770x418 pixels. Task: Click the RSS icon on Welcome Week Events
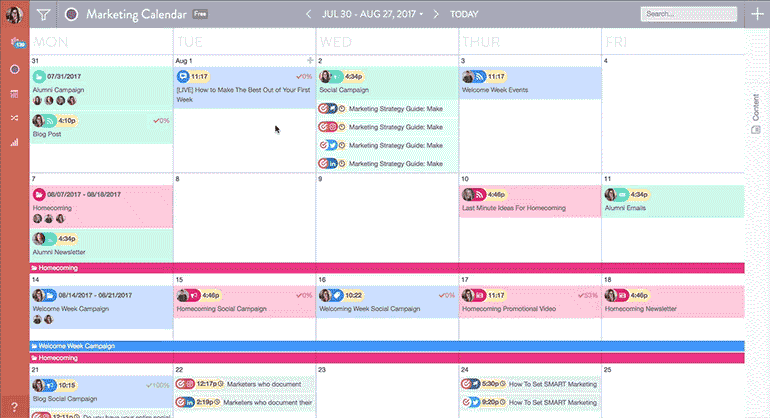pyautogui.click(x=480, y=77)
